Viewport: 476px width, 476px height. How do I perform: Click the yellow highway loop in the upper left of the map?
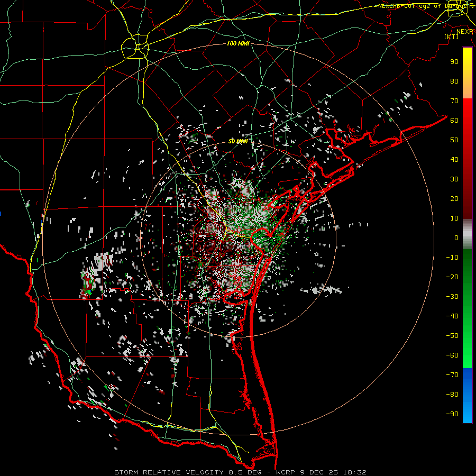135,47
